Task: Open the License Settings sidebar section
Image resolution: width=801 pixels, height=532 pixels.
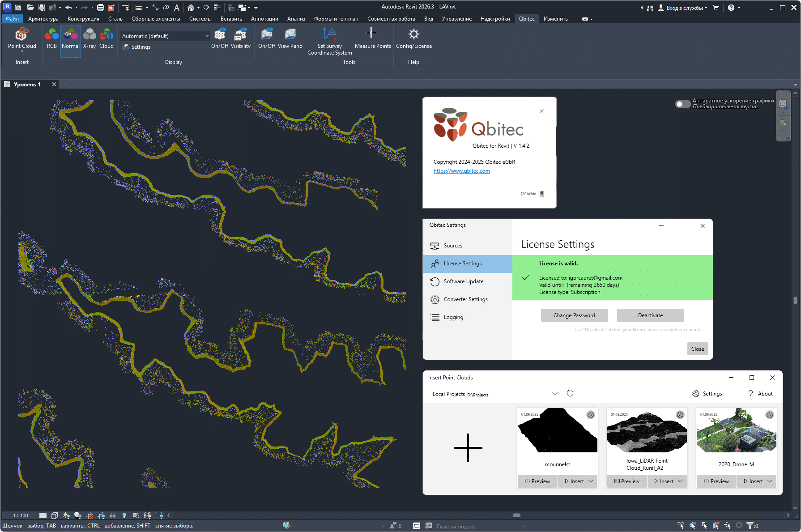Action: click(462, 264)
